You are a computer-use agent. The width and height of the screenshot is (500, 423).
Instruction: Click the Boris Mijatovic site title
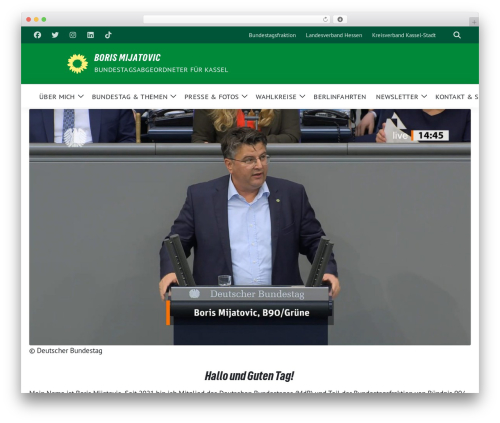(127, 58)
